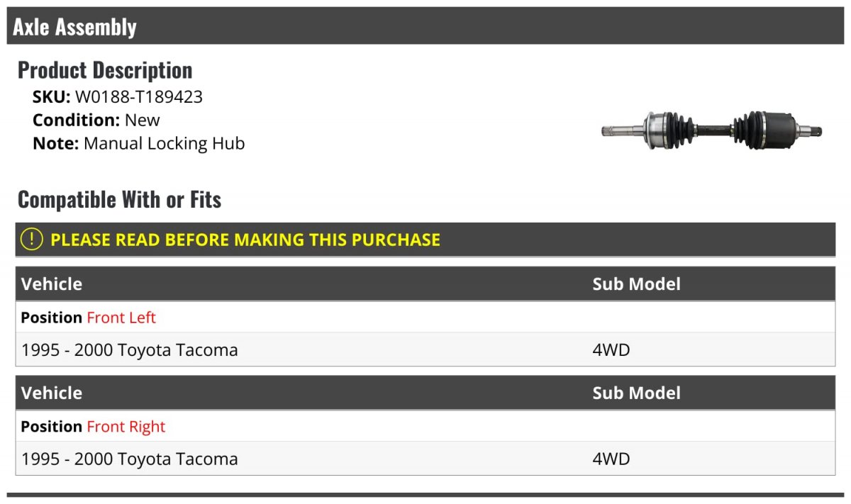Click the yellow exclamation warning icon
This screenshot has width=851, height=504.
pos(32,240)
